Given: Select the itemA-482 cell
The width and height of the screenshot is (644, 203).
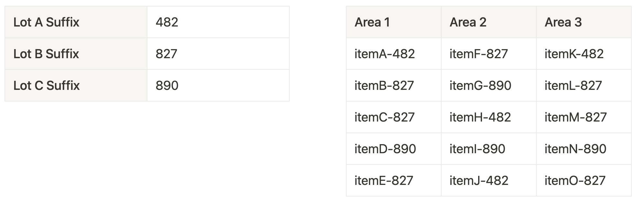Looking at the screenshot, I should point(394,54).
